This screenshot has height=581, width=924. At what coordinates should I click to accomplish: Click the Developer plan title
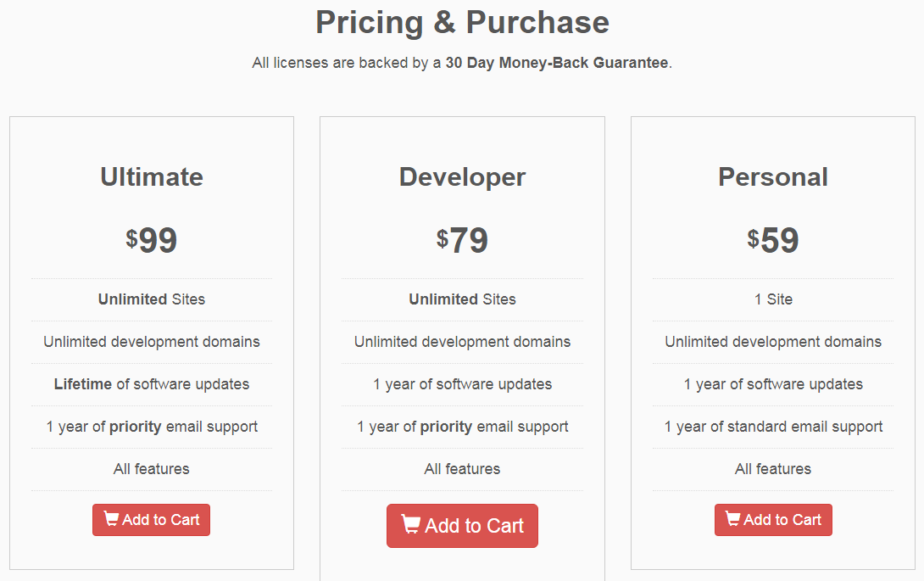click(x=462, y=176)
